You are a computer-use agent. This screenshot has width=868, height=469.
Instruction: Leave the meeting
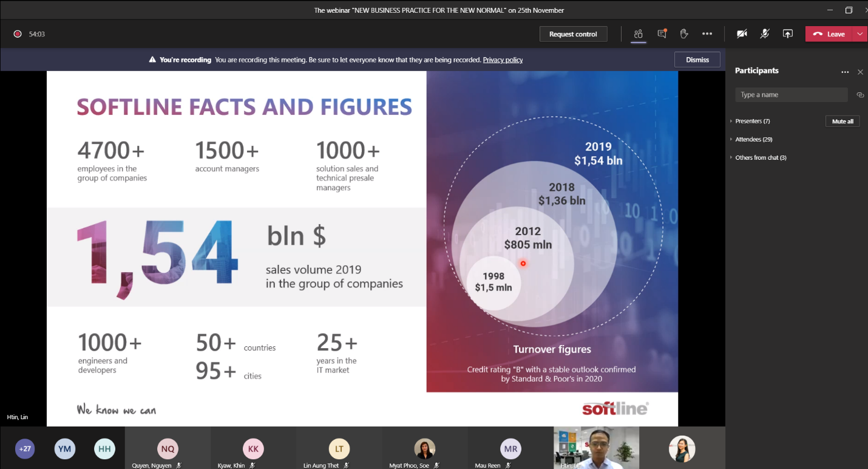click(x=829, y=34)
